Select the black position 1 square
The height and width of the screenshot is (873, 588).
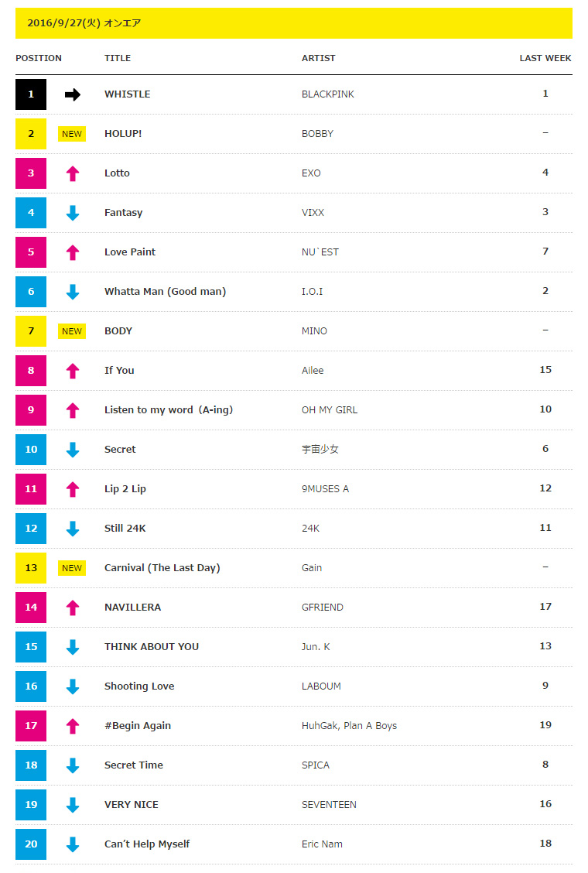[x=31, y=94]
